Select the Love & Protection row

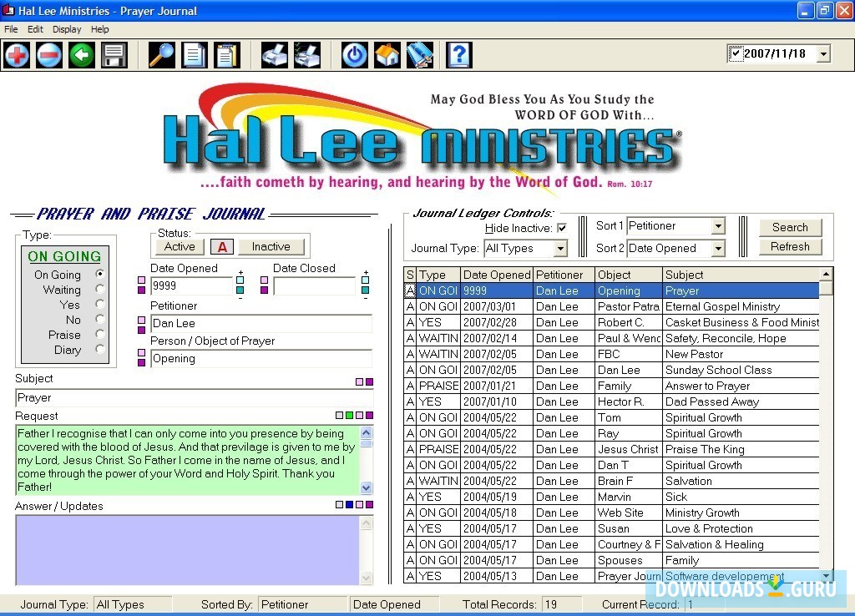(x=611, y=528)
